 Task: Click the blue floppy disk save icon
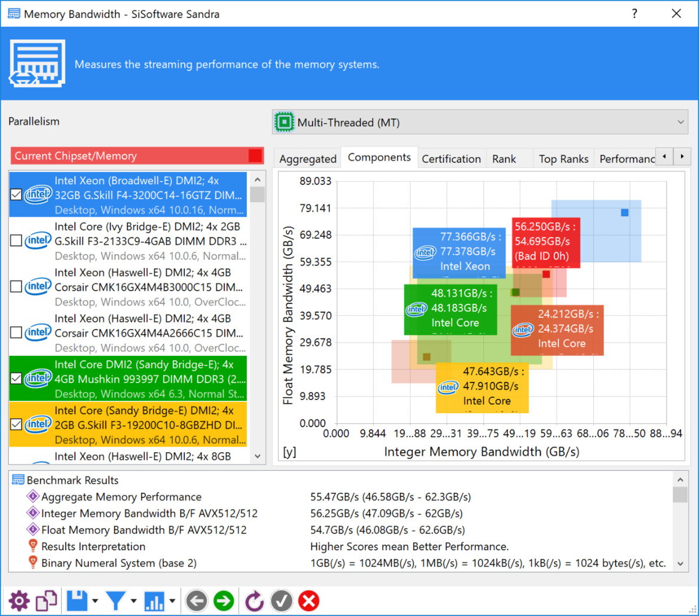77,601
